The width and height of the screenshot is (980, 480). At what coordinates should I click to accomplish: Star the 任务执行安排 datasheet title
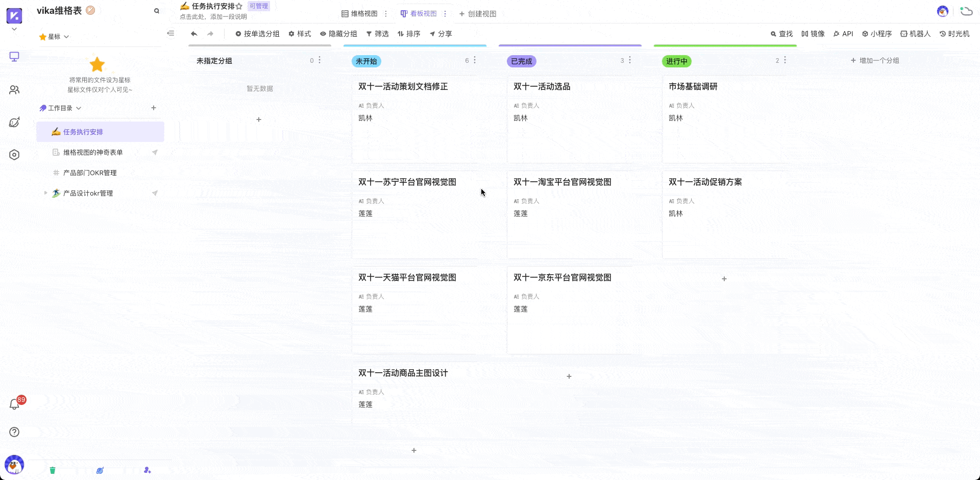pyautogui.click(x=239, y=7)
